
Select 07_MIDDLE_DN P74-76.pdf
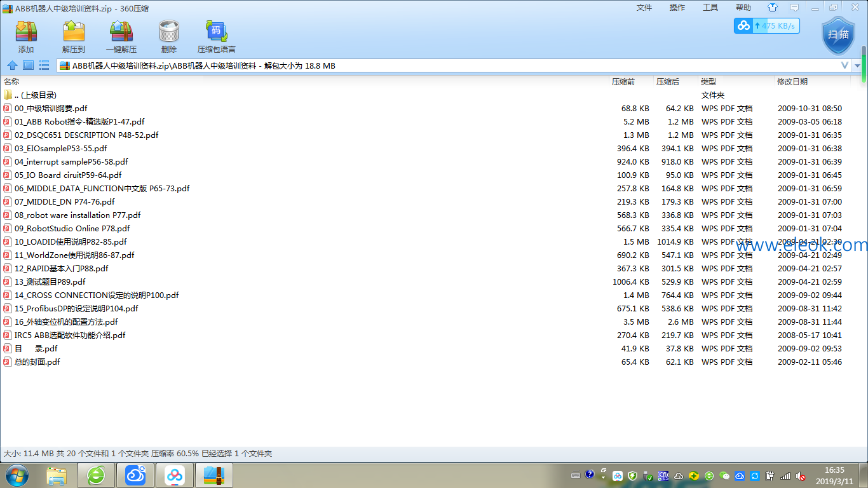pos(64,201)
